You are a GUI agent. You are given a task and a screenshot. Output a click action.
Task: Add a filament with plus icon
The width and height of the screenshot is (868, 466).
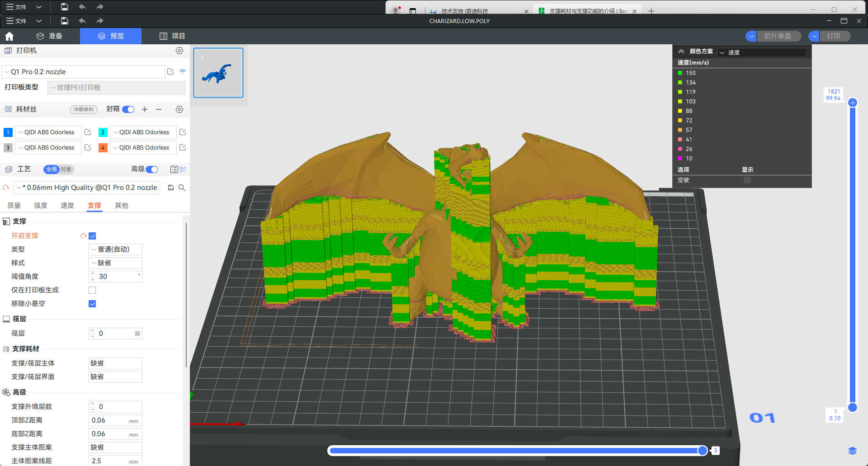pyautogui.click(x=145, y=109)
